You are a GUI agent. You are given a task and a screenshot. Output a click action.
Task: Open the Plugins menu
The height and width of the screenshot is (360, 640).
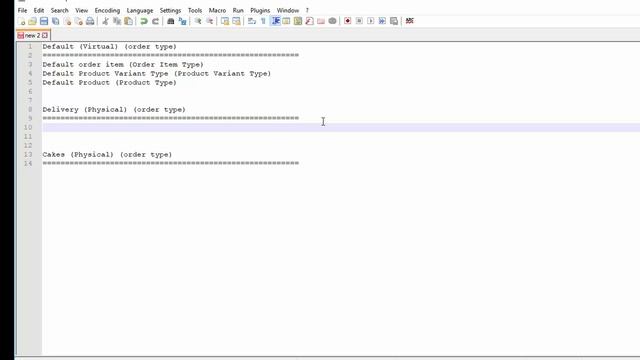point(260,10)
